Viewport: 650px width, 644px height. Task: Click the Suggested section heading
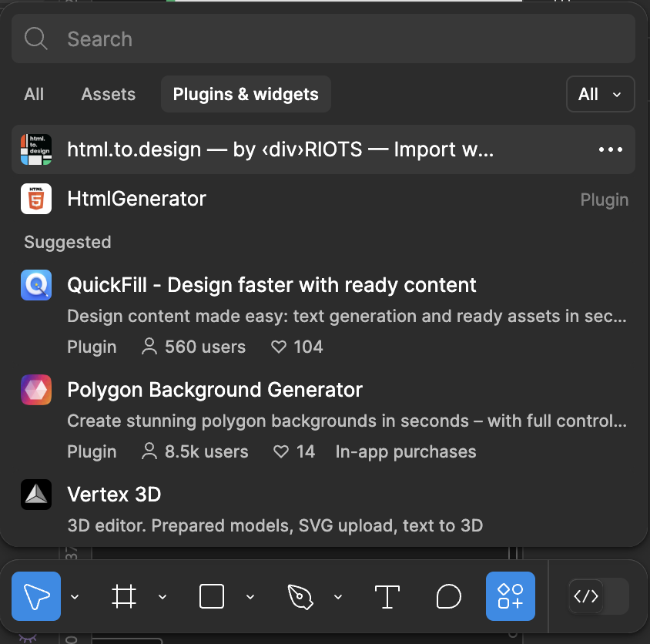click(68, 242)
